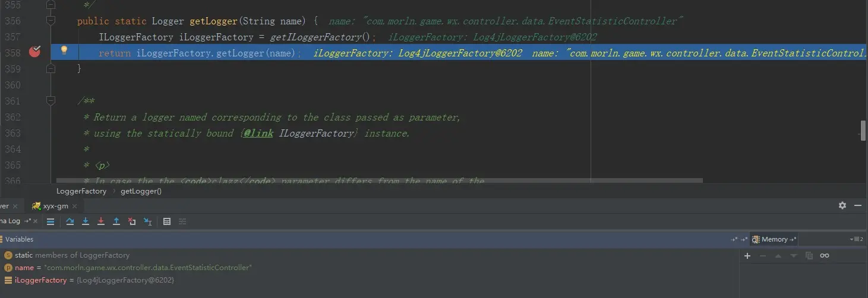
Task: Close the partially visible debug tab left of xyx-gm
Action: pos(15,207)
